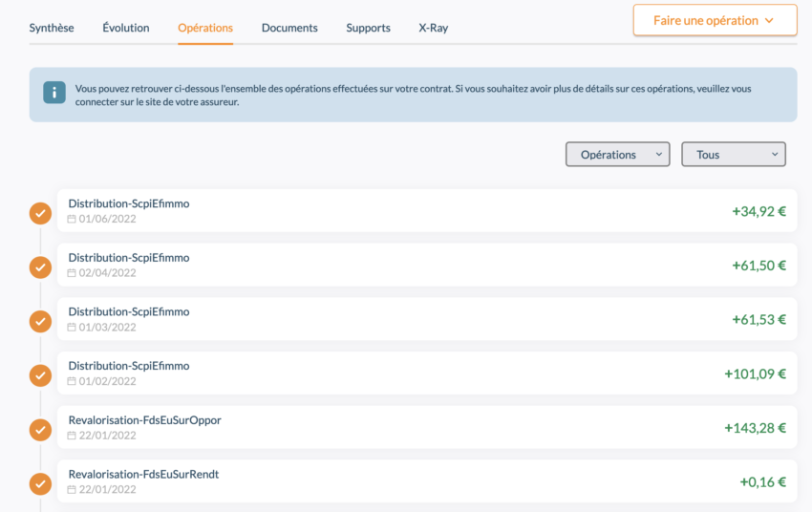Viewport: 812px width, 512px height.
Task: Click checkmark icon for Revalorisation-FdsEuSurOppor
Action: [x=40, y=430]
